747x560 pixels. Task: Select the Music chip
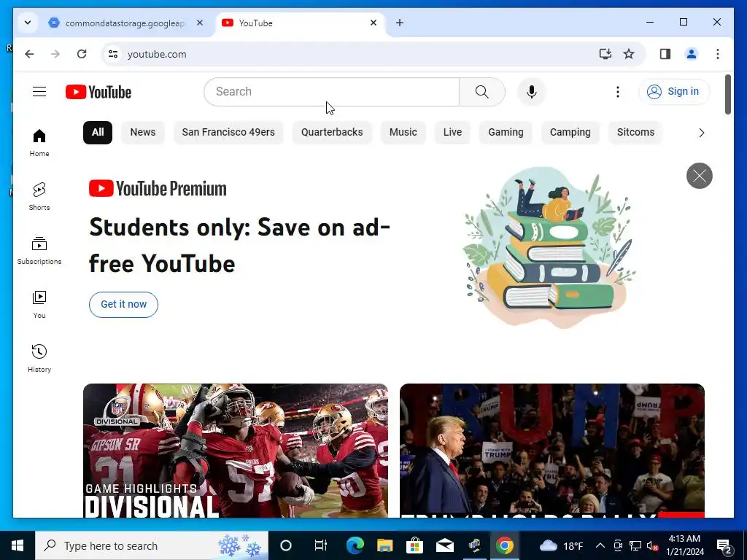403,133
